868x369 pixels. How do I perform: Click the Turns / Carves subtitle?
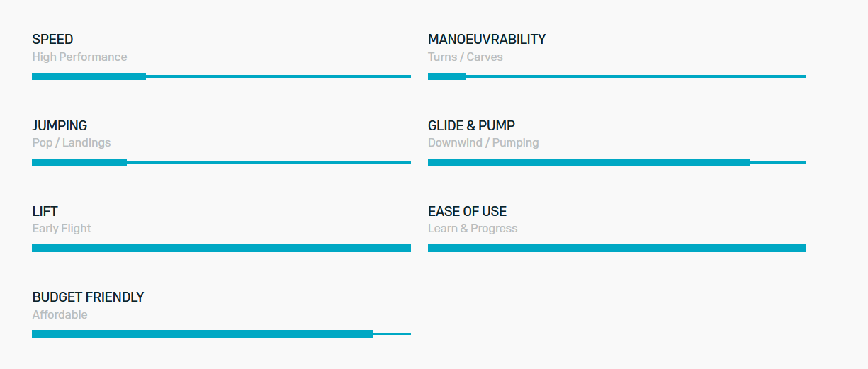465,57
